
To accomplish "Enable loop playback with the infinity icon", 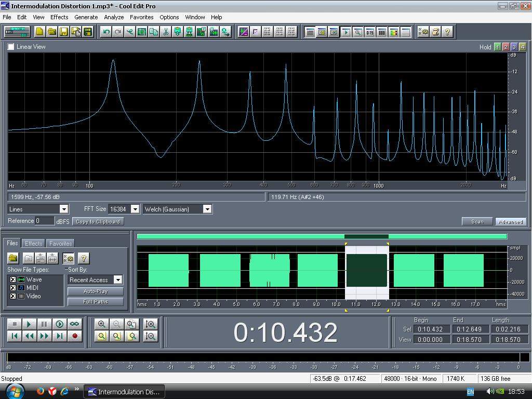I will [74, 324].
